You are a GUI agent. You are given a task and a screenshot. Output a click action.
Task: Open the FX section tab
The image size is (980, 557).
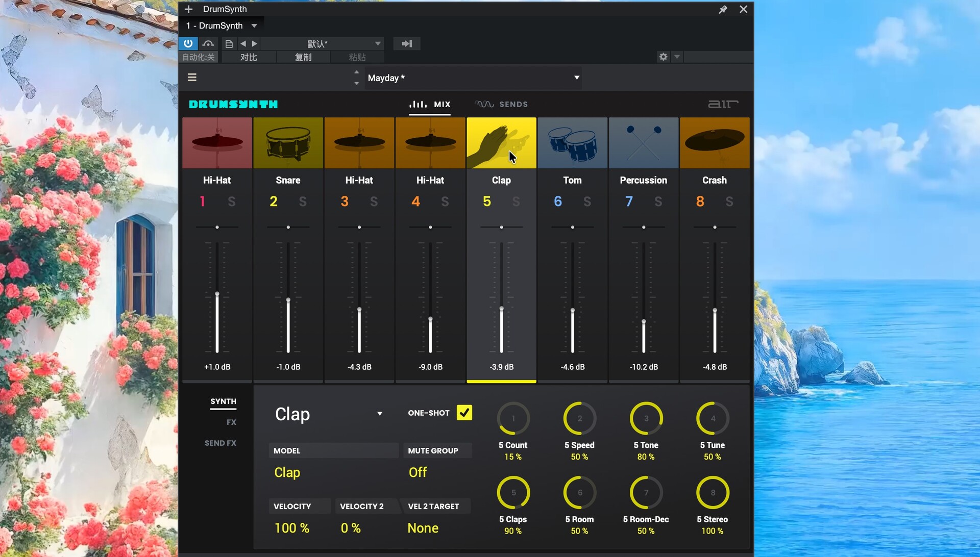(x=231, y=422)
